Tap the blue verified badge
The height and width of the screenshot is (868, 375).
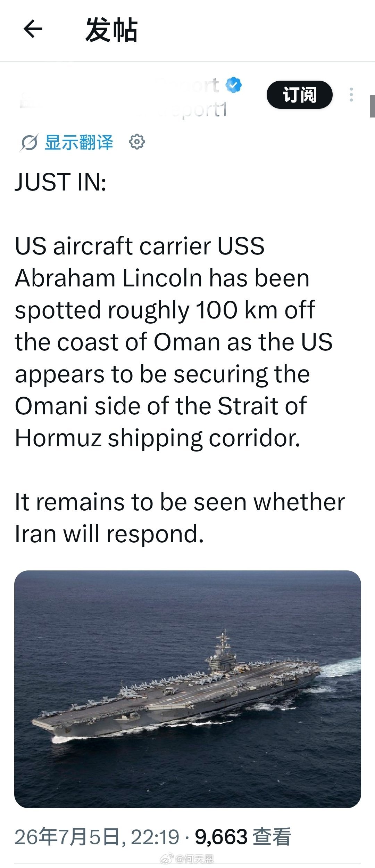click(234, 85)
